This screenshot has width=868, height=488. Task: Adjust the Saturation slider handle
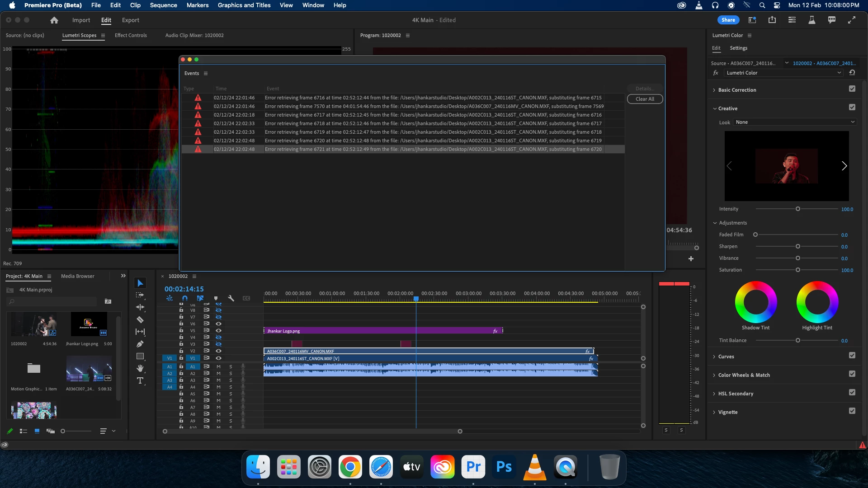tap(798, 270)
